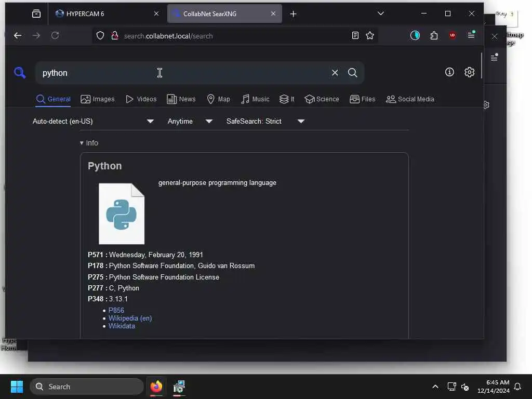532x399 pixels.
Task: Click 'Python Software Foundation, Guido van Rossum' text
Action: (x=181, y=265)
